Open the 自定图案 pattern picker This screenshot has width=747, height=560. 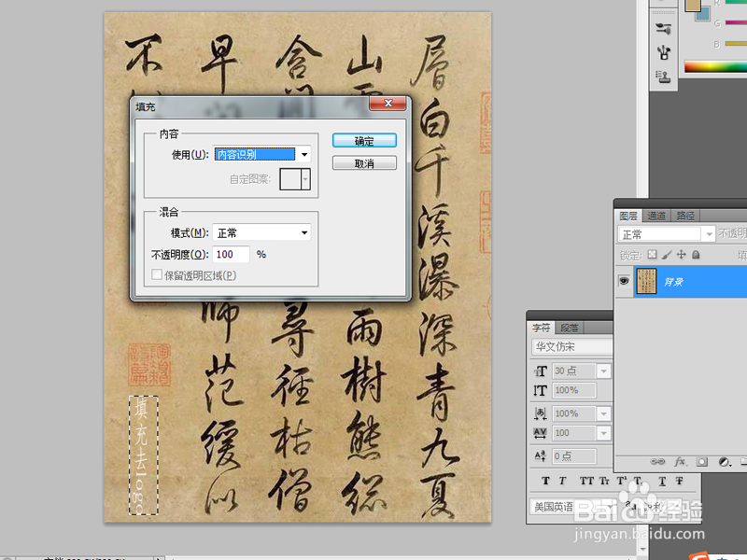(295, 179)
